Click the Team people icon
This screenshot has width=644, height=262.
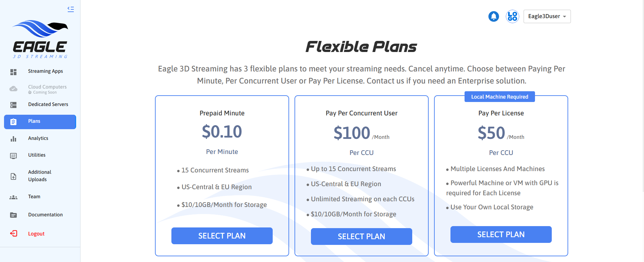coord(13,197)
